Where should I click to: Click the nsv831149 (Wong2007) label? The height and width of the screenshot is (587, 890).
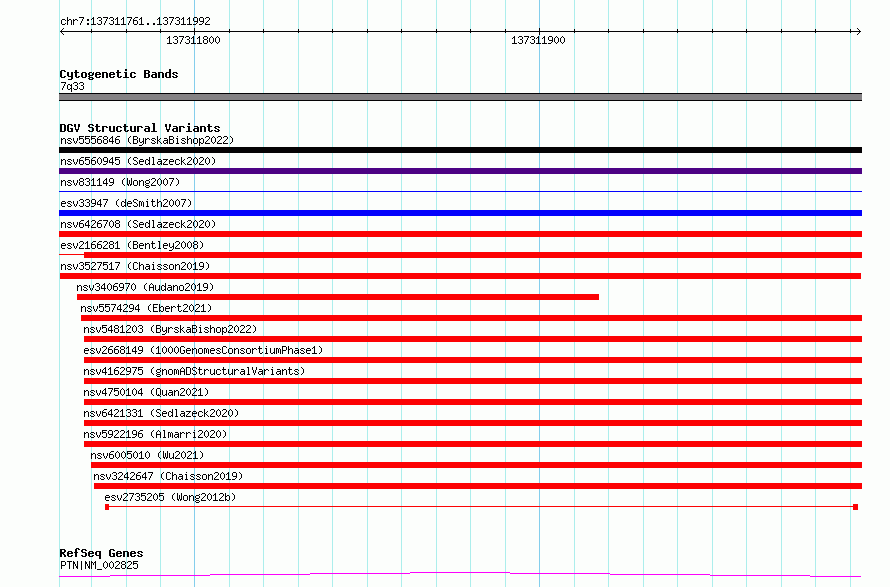[x=120, y=182]
